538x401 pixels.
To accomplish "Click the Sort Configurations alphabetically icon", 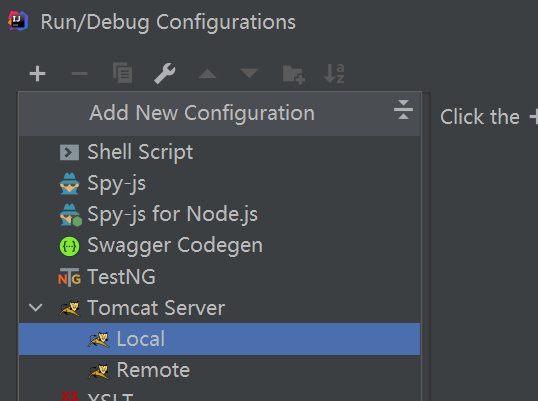I will (x=335, y=73).
